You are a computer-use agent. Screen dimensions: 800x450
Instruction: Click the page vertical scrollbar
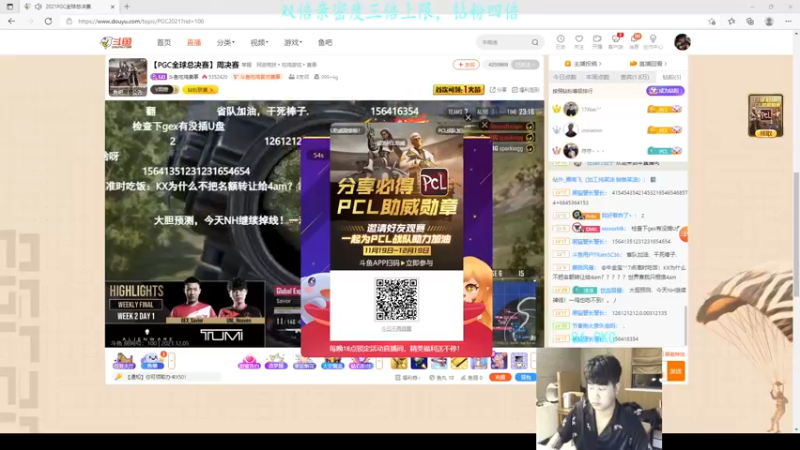coord(796,233)
